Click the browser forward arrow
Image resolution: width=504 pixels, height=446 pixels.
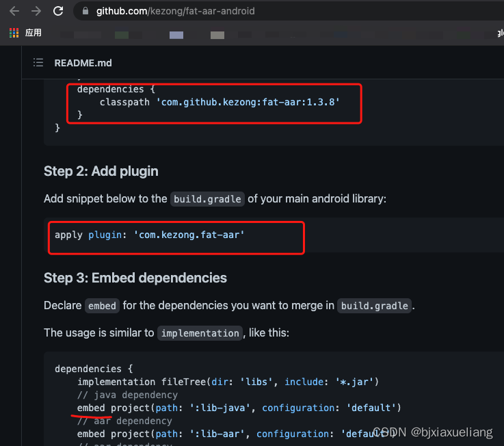click(36, 11)
